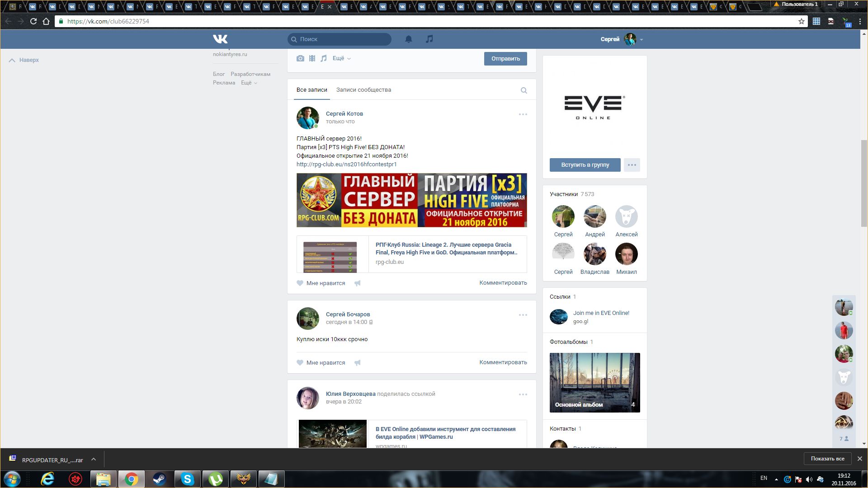Open the Основной альбом thumbnail

[x=594, y=382]
